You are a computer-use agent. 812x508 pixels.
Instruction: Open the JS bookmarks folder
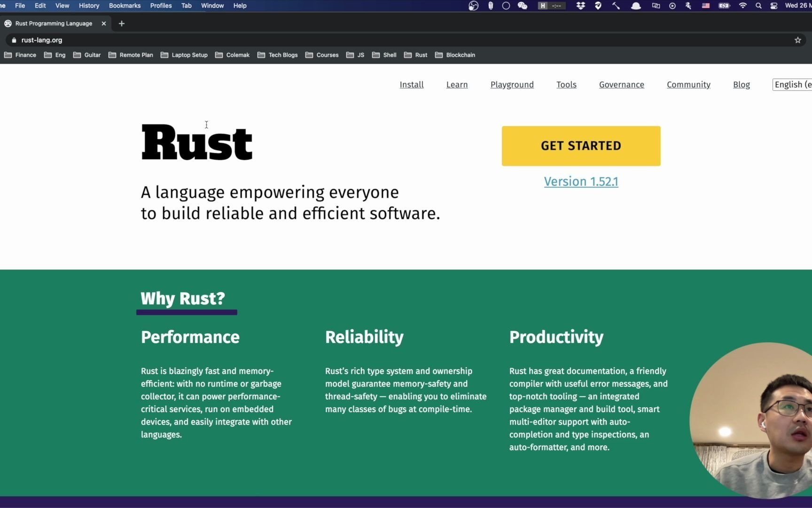tap(355, 55)
